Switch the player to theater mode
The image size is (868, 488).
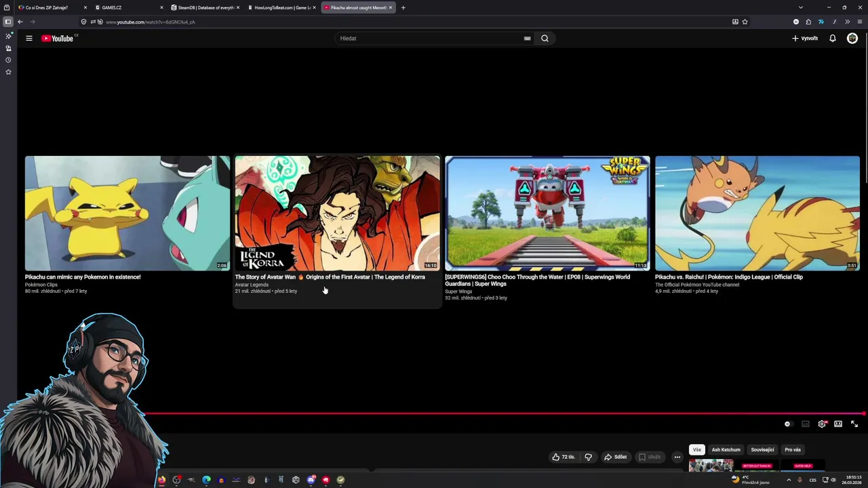(838, 424)
